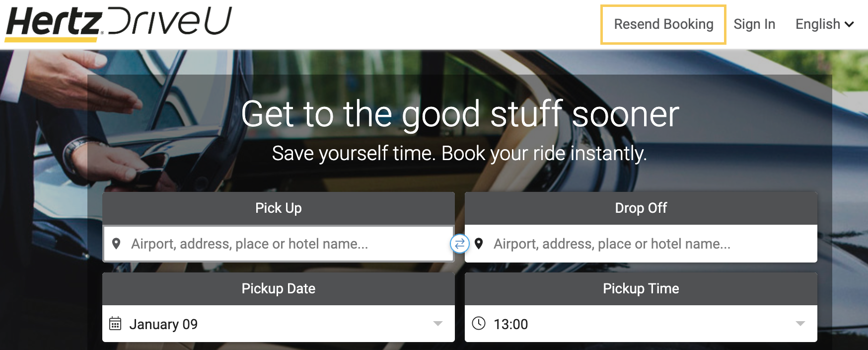Click the location pin icon in Pick Up field
868x350 pixels.
[x=117, y=244]
